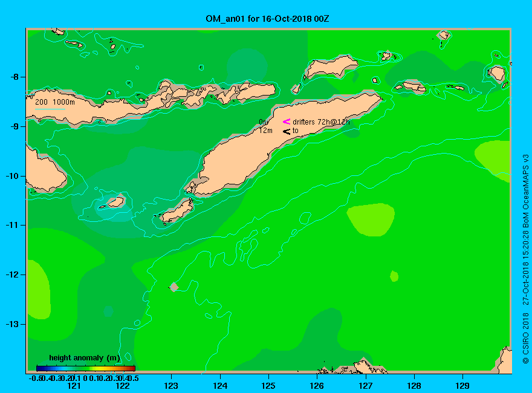Click the latitude label -13

point(12,324)
